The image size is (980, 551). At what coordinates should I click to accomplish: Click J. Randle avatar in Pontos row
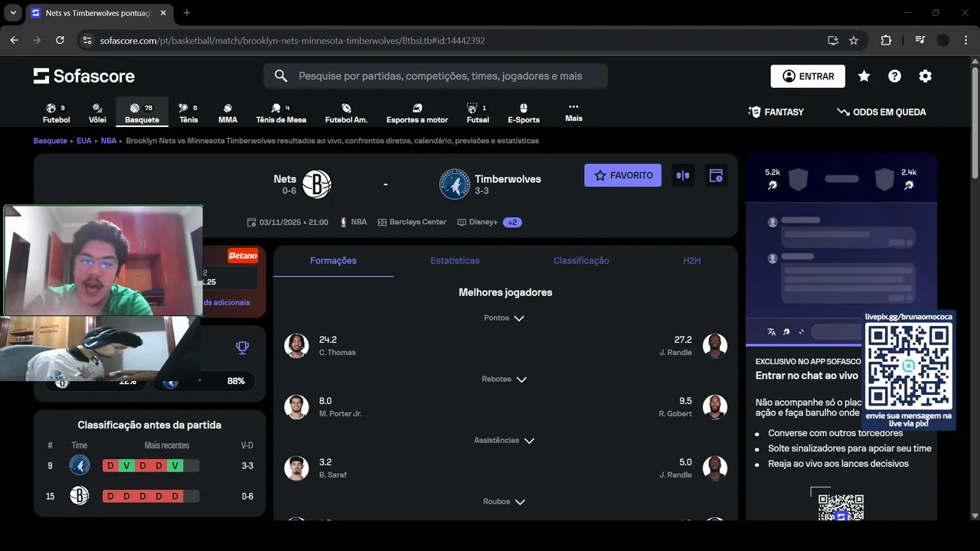click(714, 346)
